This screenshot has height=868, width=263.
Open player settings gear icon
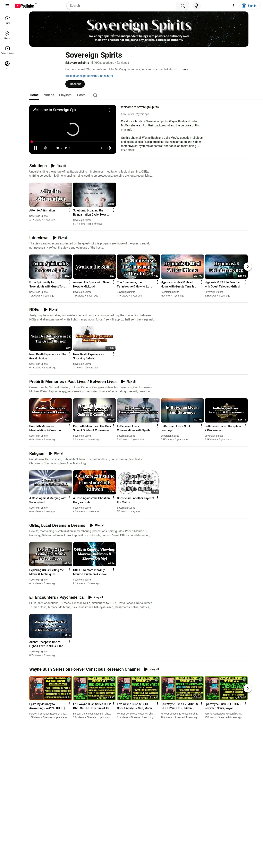[109, 148]
